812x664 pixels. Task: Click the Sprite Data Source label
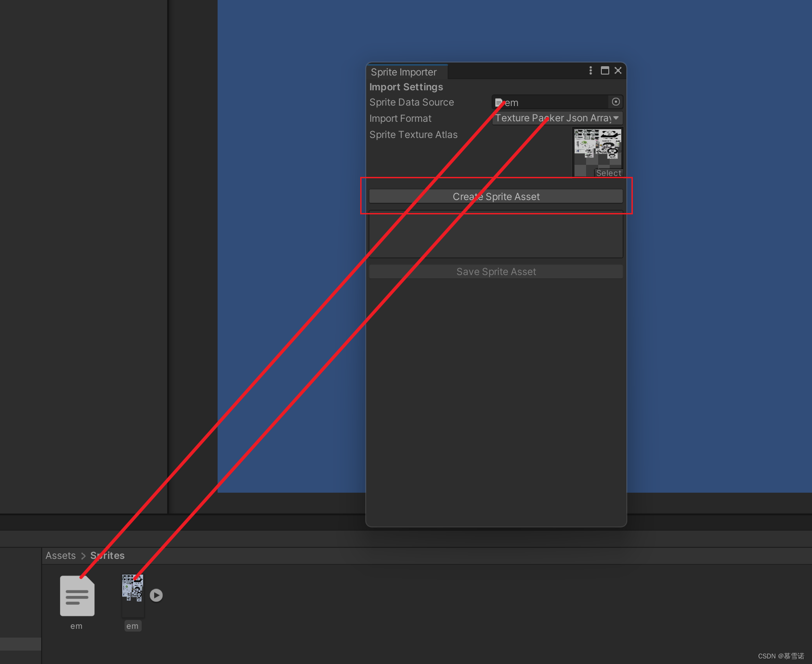pos(412,102)
